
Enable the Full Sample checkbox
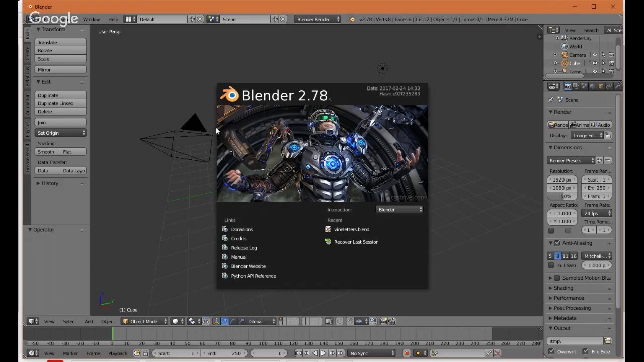pyautogui.click(x=551, y=265)
